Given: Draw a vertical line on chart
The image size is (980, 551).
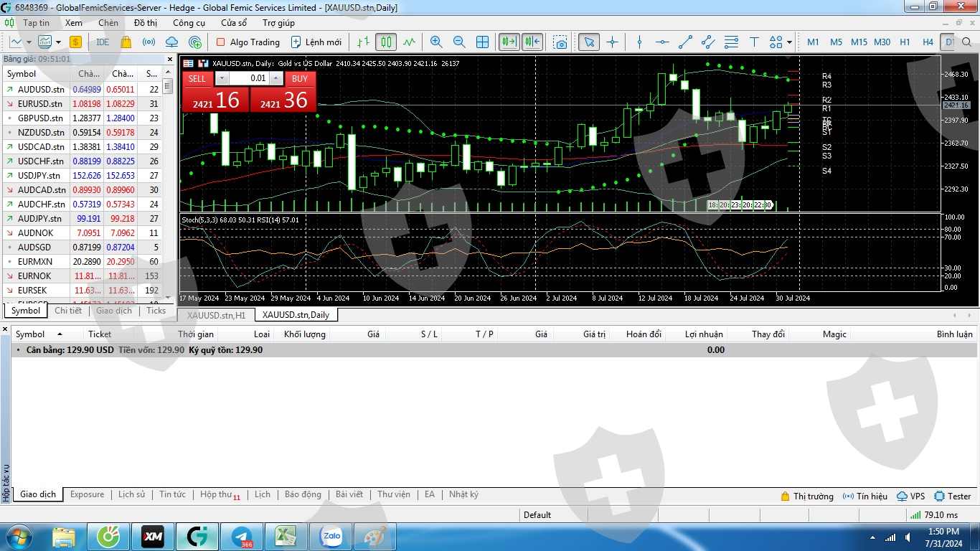Looking at the screenshot, I should coord(639,42).
